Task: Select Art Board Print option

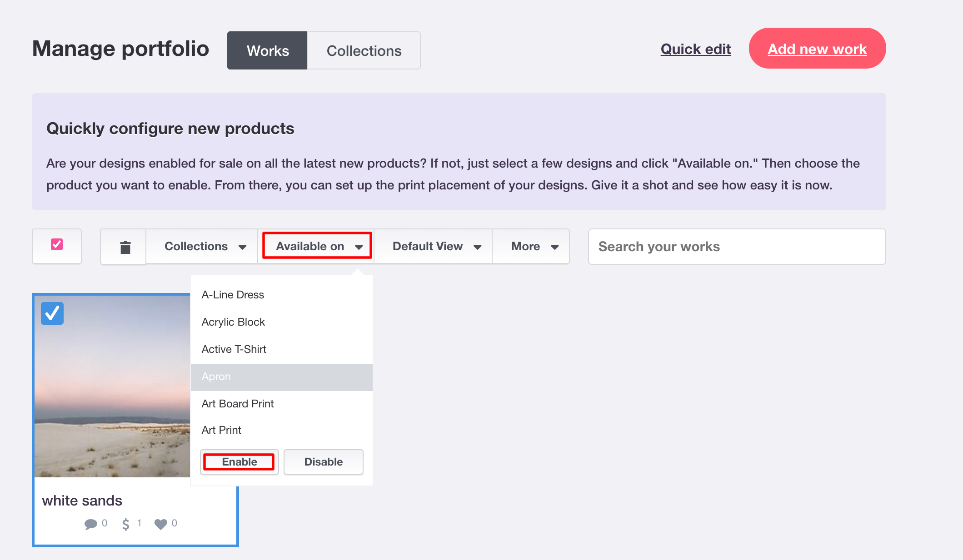Action: coord(282,404)
